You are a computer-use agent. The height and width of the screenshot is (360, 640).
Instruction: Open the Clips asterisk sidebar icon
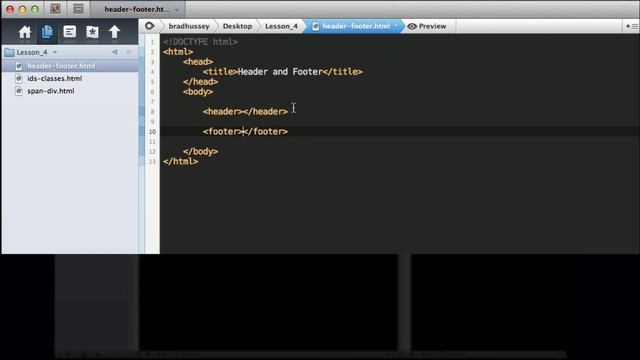pos(92,32)
